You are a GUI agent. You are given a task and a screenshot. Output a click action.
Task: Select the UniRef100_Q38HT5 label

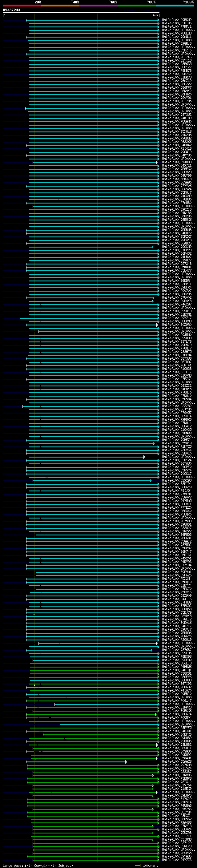pos(177,352)
